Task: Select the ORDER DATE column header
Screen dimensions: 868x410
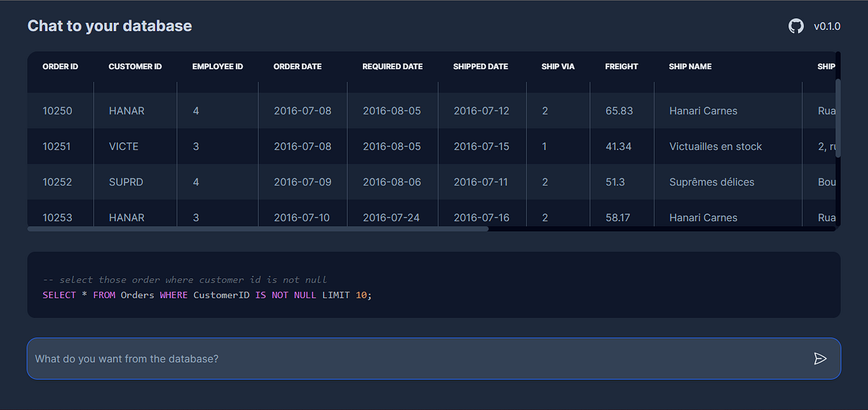Action: coord(297,67)
